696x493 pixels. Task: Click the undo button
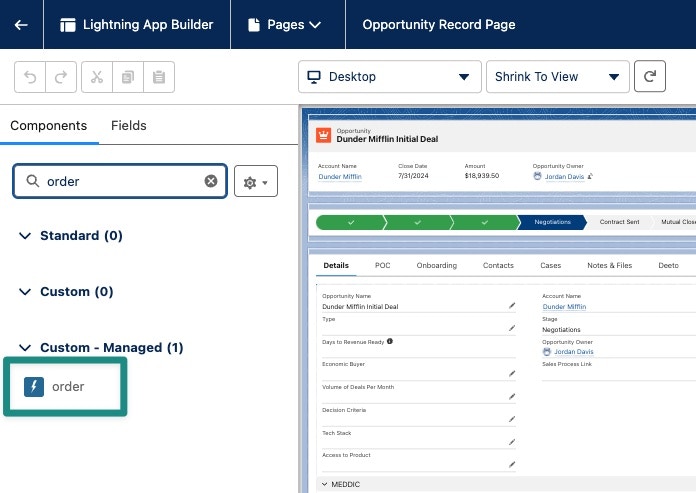coord(30,77)
